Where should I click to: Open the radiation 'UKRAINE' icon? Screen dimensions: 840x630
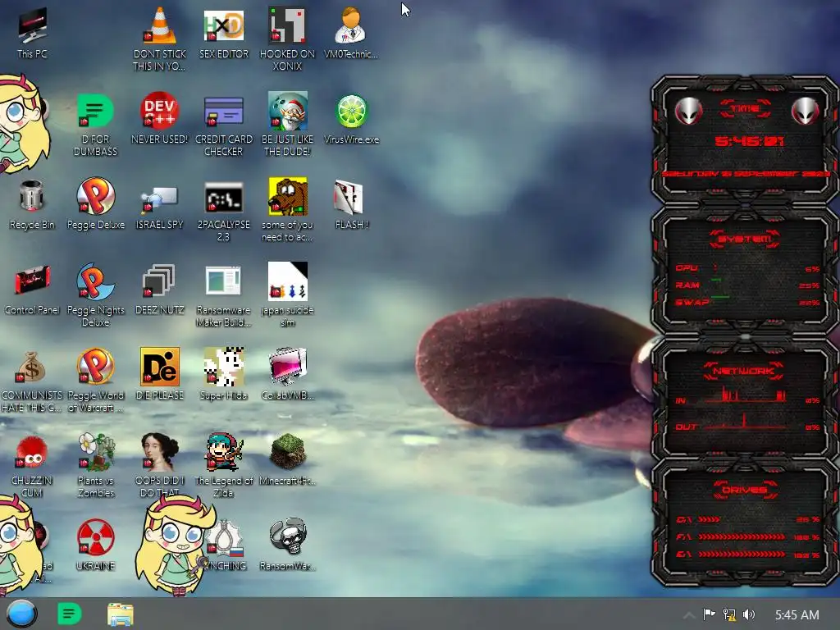tap(95, 545)
